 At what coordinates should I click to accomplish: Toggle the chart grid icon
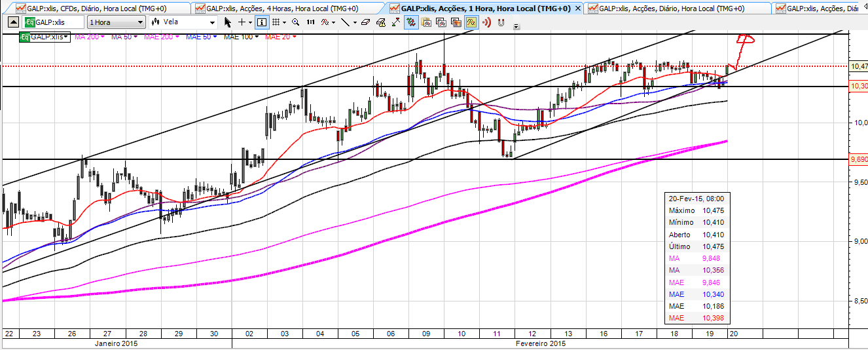pos(276,22)
